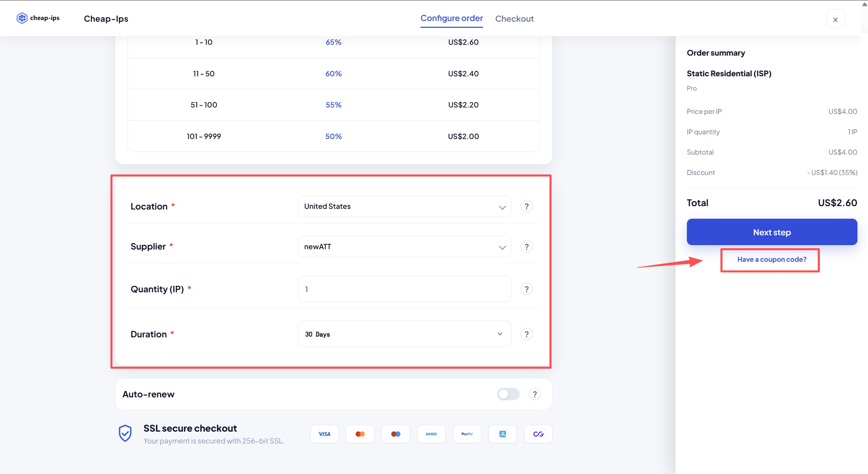
Task: Click the Have a coupon code link
Action: tap(772, 259)
